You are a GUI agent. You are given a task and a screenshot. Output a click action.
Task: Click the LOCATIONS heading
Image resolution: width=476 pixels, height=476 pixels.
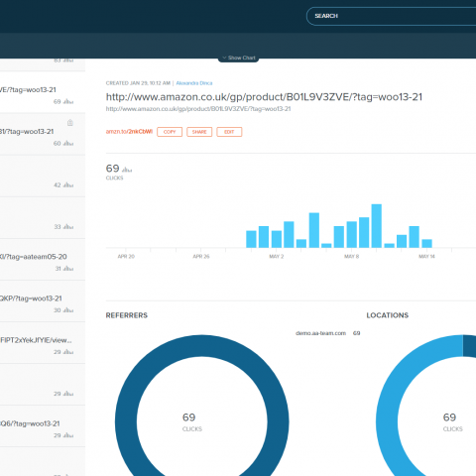tap(388, 315)
